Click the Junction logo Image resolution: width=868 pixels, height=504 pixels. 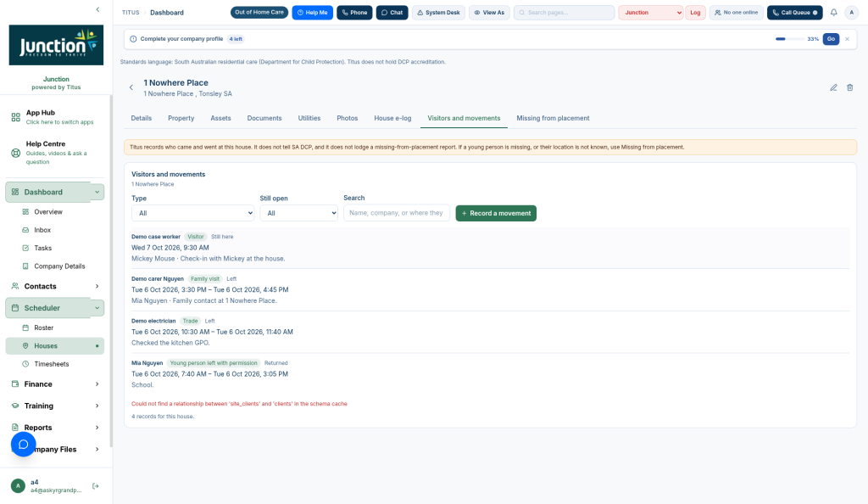click(56, 45)
